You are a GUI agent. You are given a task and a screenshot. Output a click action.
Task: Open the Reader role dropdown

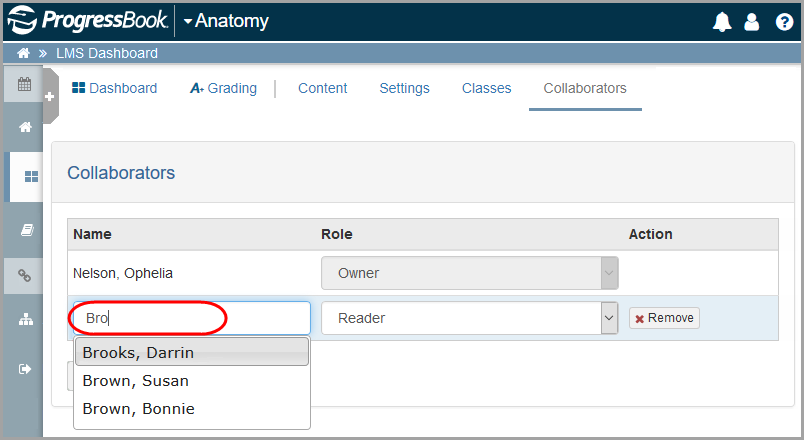[x=469, y=318]
